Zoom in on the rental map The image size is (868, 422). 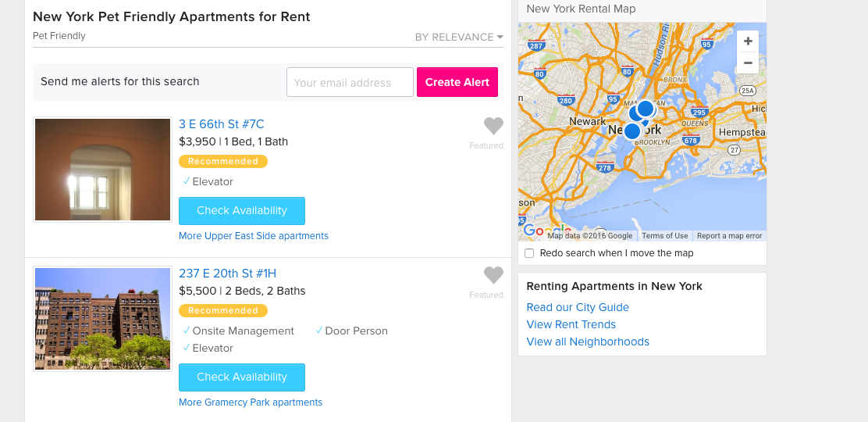pyautogui.click(x=747, y=41)
